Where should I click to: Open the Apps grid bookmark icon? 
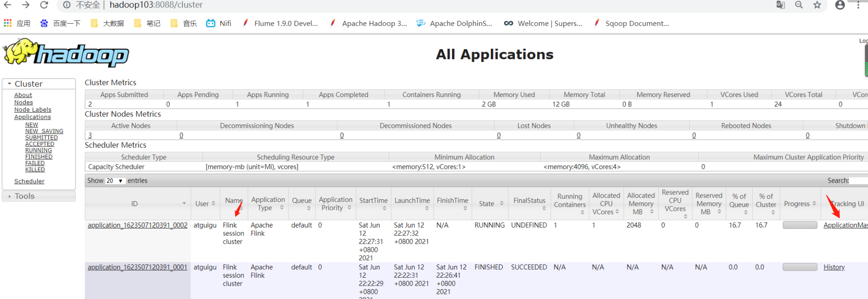(x=8, y=23)
